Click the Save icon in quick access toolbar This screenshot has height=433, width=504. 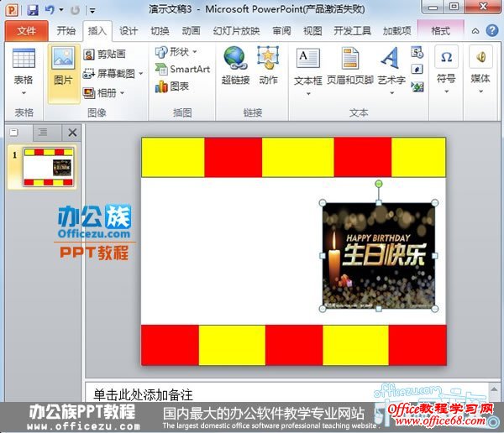(32, 10)
